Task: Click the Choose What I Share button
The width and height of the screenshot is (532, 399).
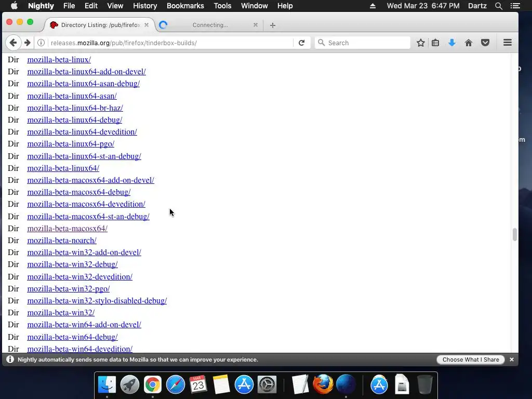Action: [x=471, y=360]
